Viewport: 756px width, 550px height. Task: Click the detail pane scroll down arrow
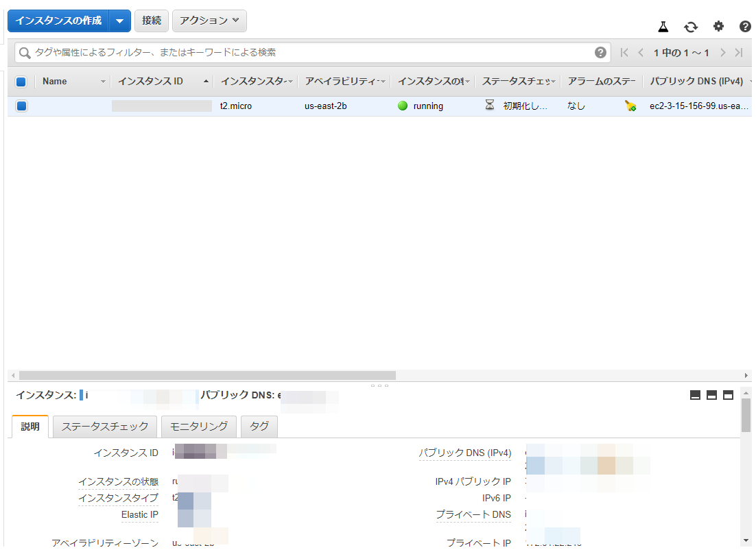pos(746,540)
